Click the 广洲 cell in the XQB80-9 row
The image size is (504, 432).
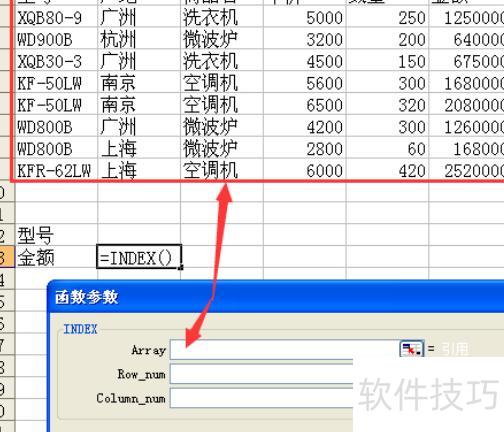pos(139,17)
